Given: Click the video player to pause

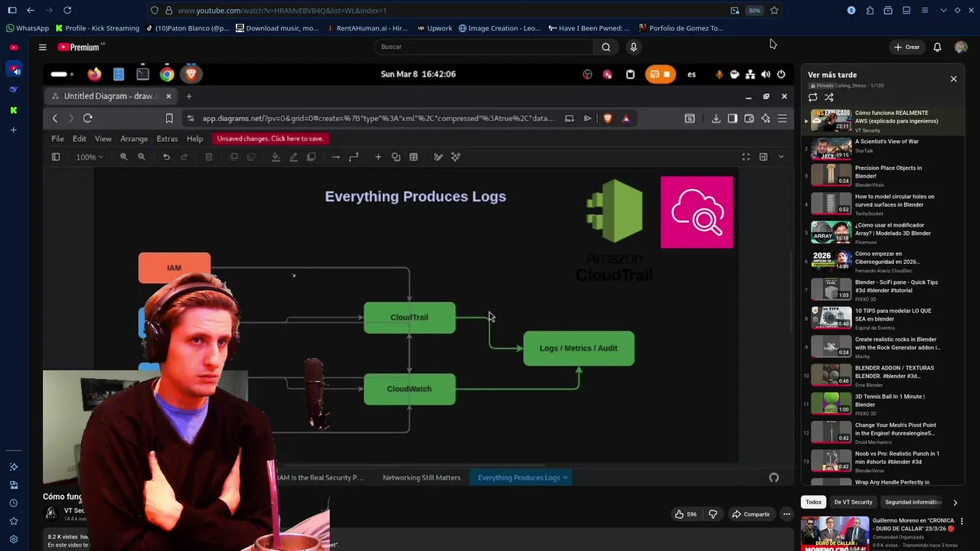Looking at the screenshot, I should (417, 275).
